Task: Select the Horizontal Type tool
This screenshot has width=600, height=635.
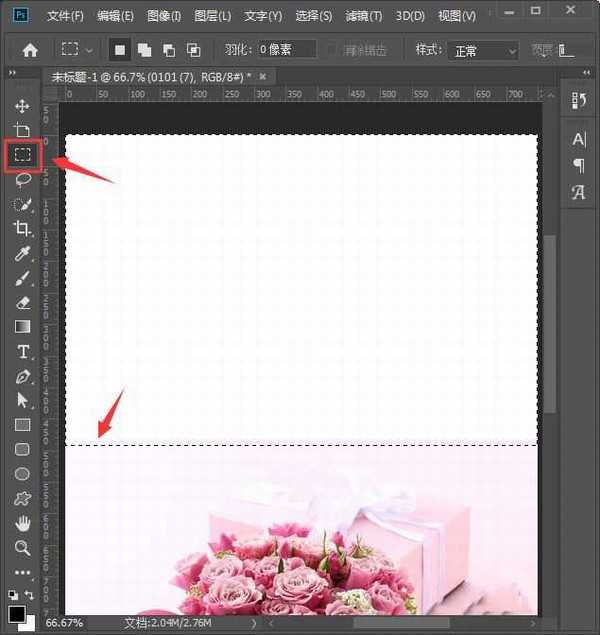Action: (22, 352)
